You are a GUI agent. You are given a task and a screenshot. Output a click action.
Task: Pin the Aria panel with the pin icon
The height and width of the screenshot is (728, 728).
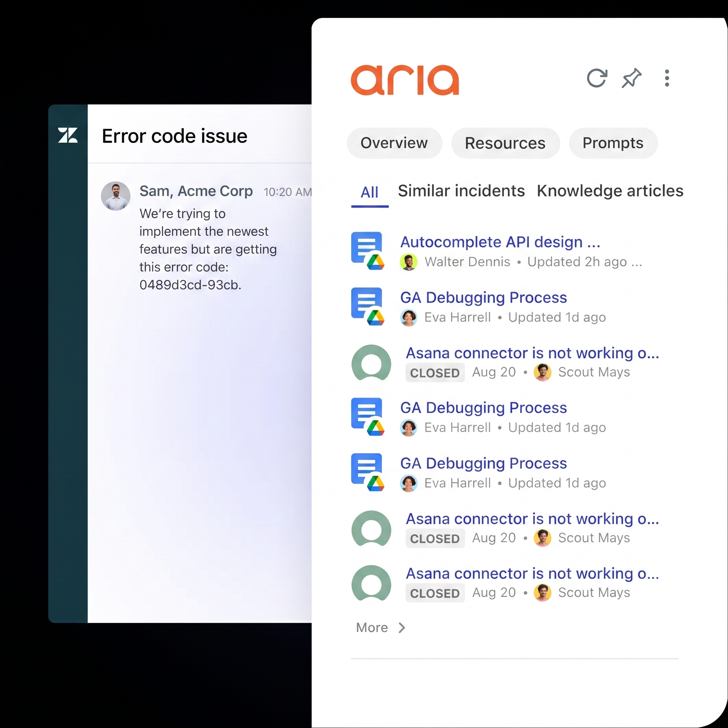[x=632, y=78]
